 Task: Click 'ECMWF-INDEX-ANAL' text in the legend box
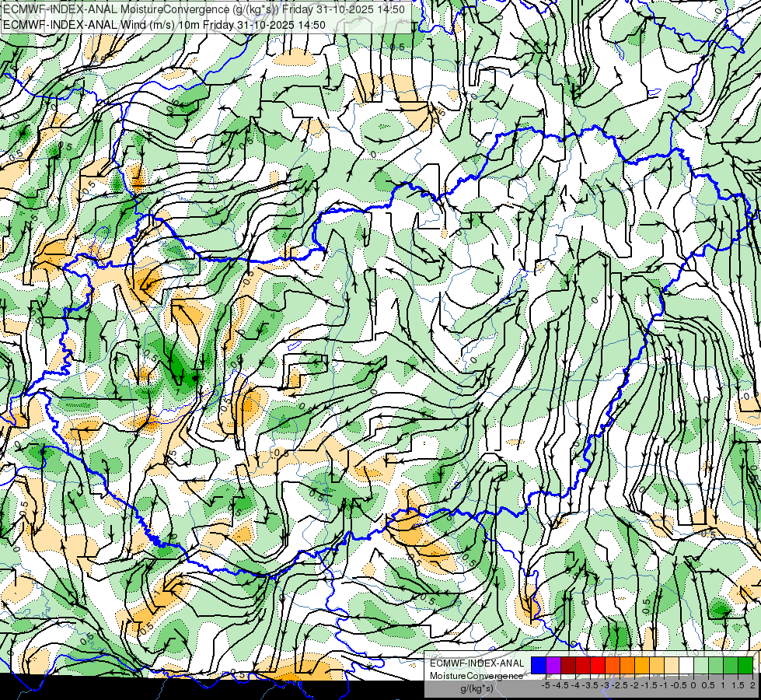[477, 663]
